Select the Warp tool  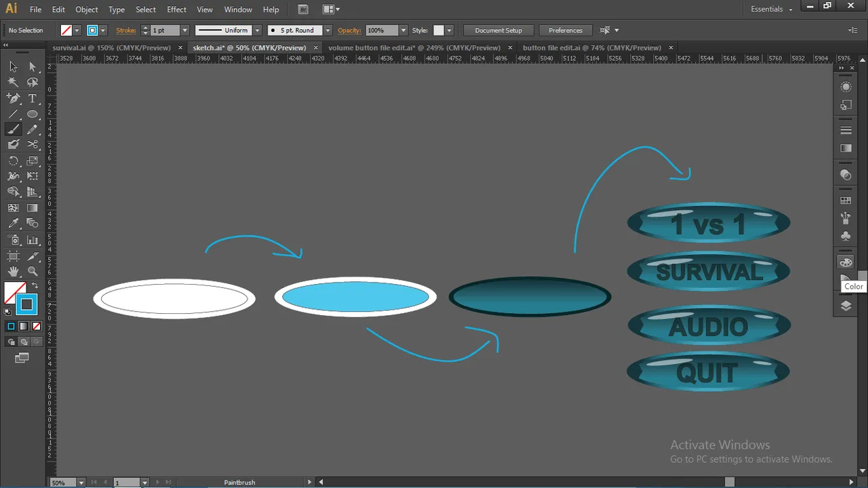[x=13, y=176]
